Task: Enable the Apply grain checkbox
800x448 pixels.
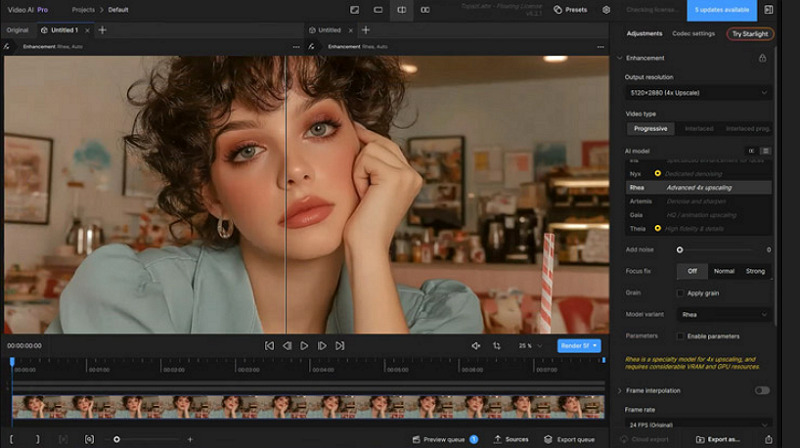Action: [x=681, y=293]
